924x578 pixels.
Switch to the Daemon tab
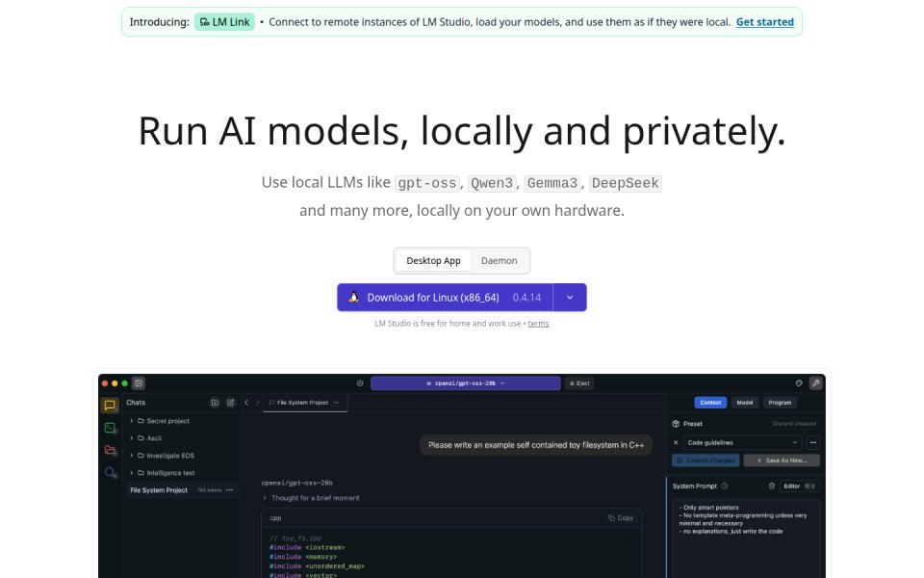(500, 261)
